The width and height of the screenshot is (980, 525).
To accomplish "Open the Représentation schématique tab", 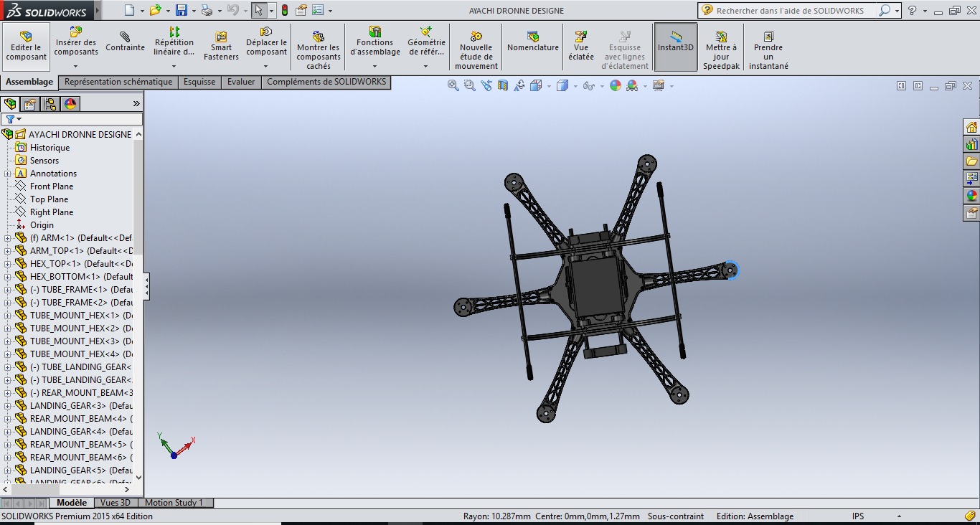I will (x=118, y=82).
